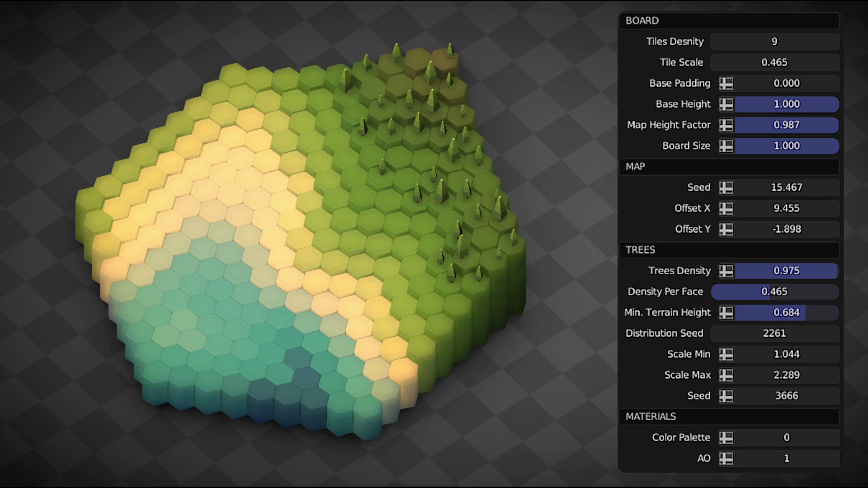The width and height of the screenshot is (868, 488).
Task: Click the Tile Scale field 0.465
Action: point(775,62)
